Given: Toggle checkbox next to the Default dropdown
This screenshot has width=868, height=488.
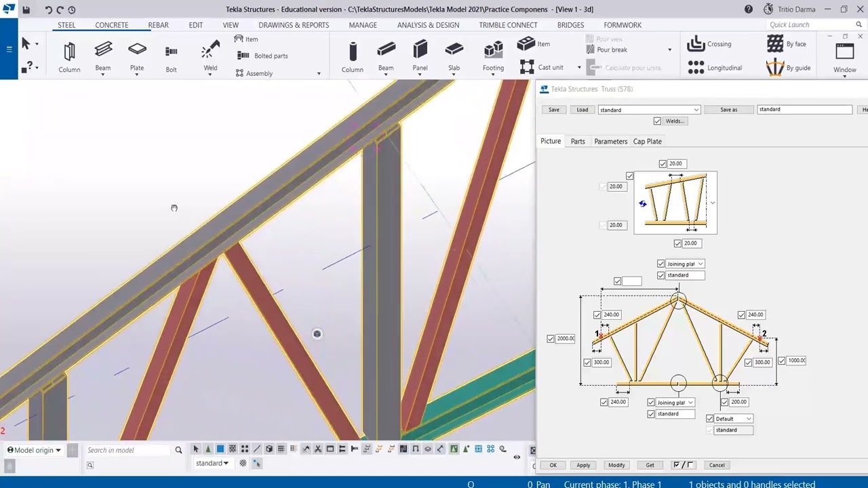Looking at the screenshot, I should 710,419.
